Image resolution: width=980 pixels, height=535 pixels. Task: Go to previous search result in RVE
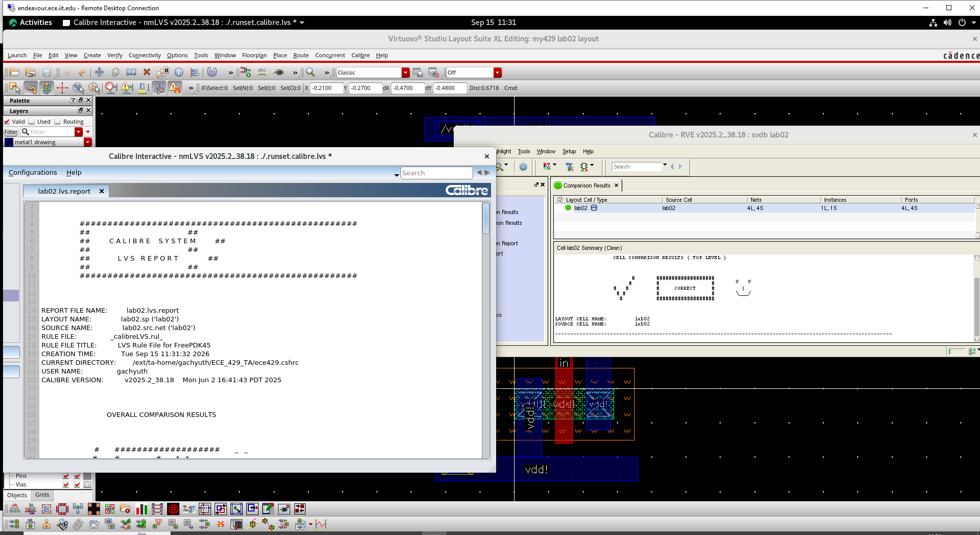[672, 167]
